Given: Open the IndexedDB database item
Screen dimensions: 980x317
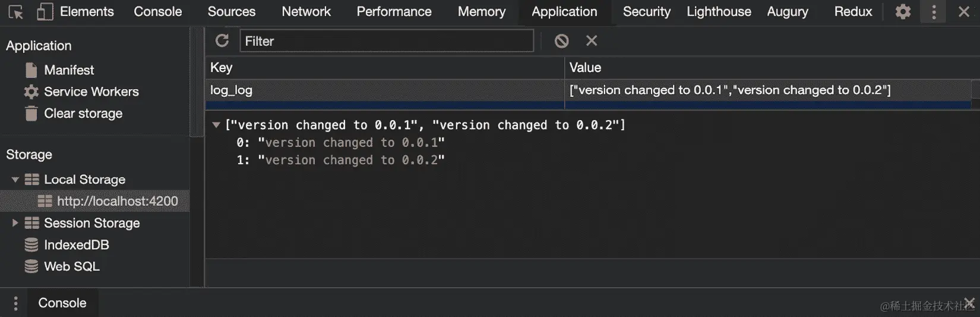Looking at the screenshot, I should 76,245.
